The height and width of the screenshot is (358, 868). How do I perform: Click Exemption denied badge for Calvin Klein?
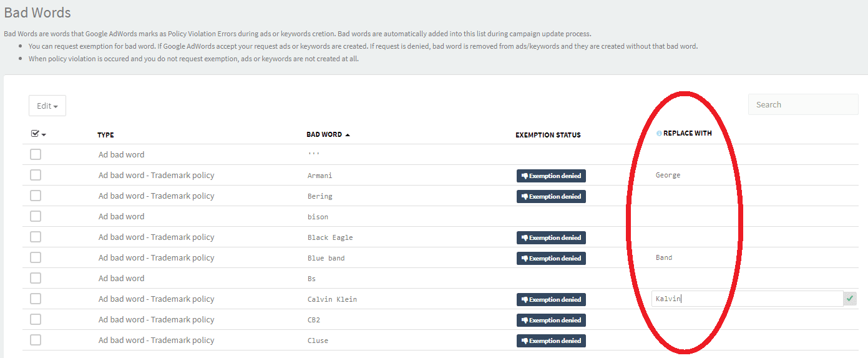pos(551,300)
